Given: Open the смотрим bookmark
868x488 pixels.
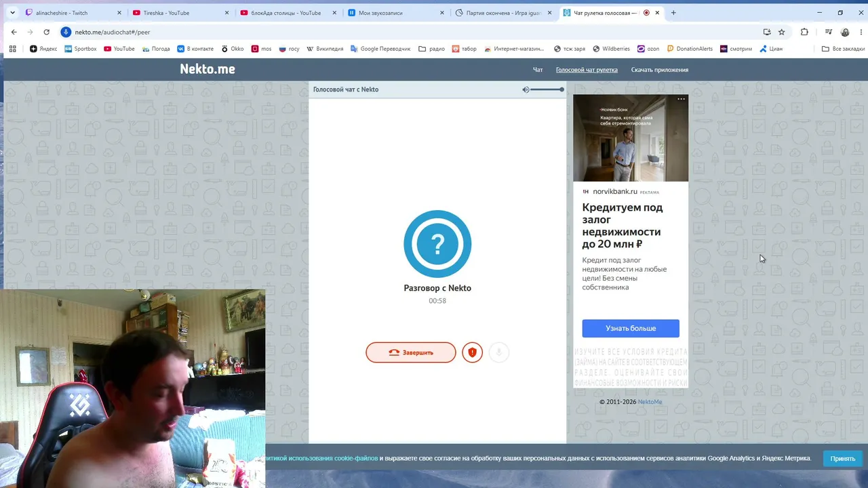Looking at the screenshot, I should 736,49.
